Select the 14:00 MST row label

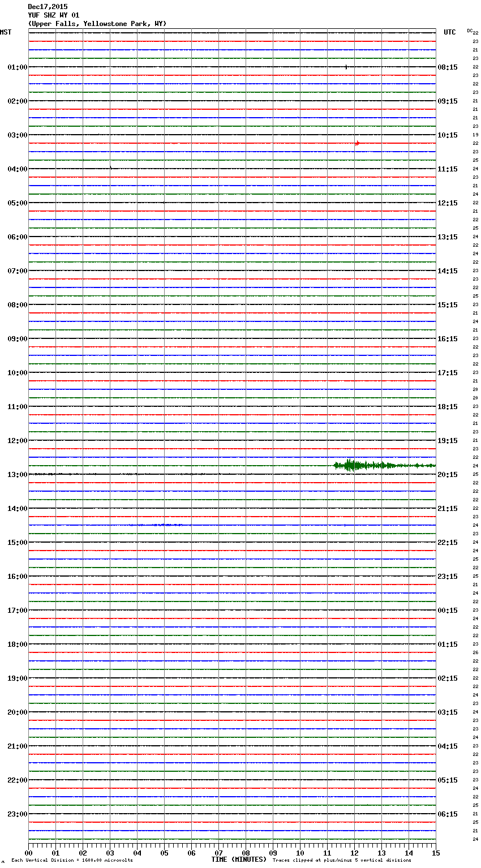(x=17, y=509)
